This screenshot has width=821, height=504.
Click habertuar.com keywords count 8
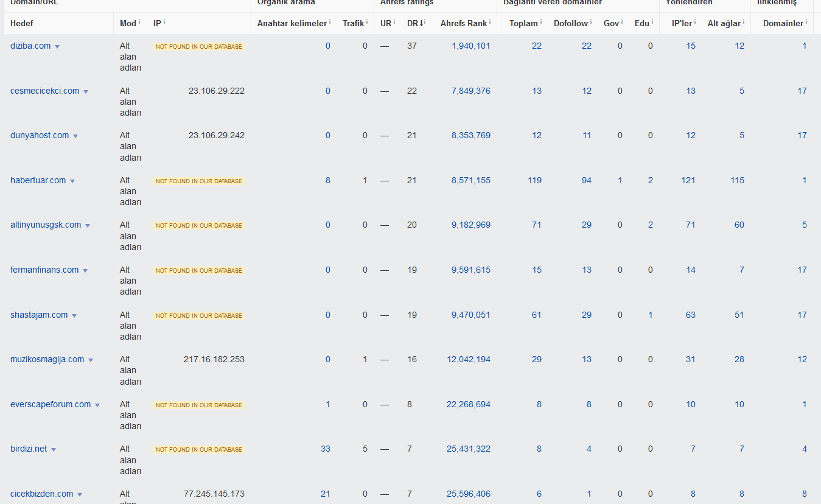328,180
